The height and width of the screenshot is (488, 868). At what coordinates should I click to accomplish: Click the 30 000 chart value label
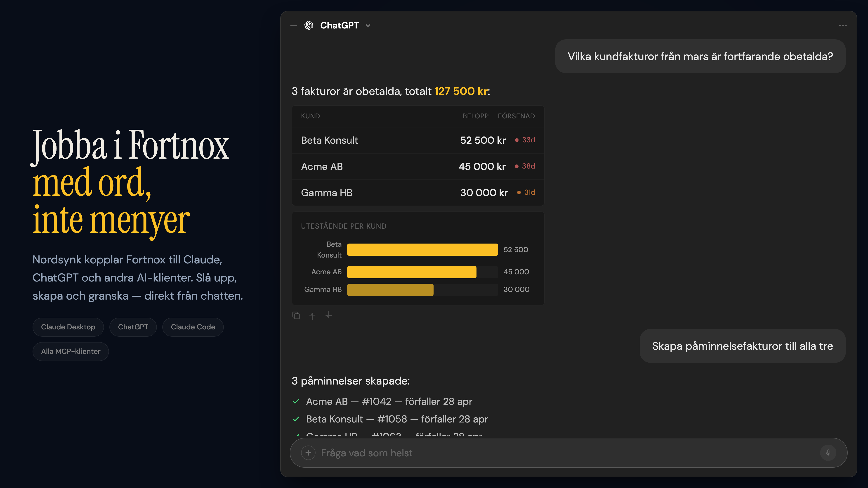pos(516,289)
